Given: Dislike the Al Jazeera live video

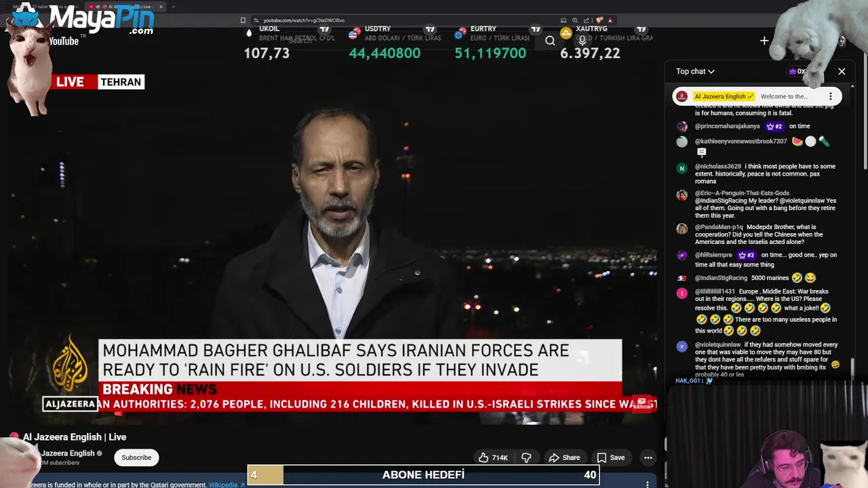Looking at the screenshot, I should tap(526, 457).
